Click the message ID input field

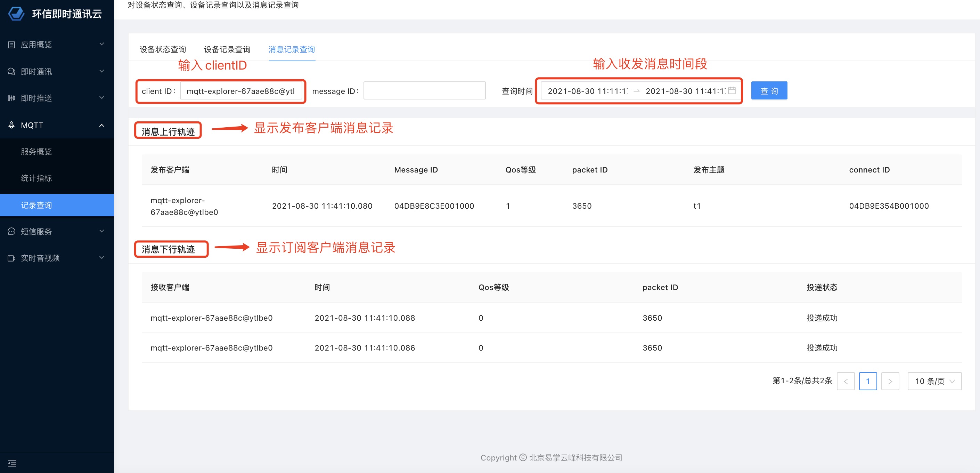[424, 91]
